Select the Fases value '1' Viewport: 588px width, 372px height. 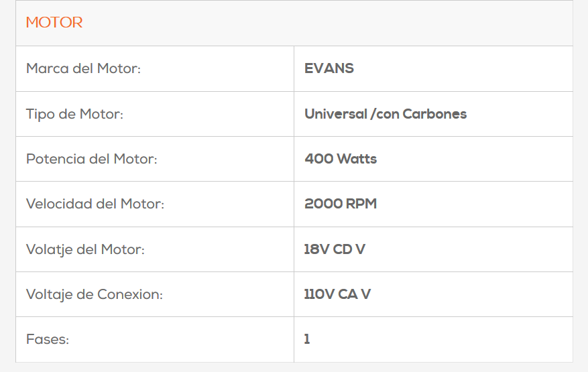click(307, 339)
